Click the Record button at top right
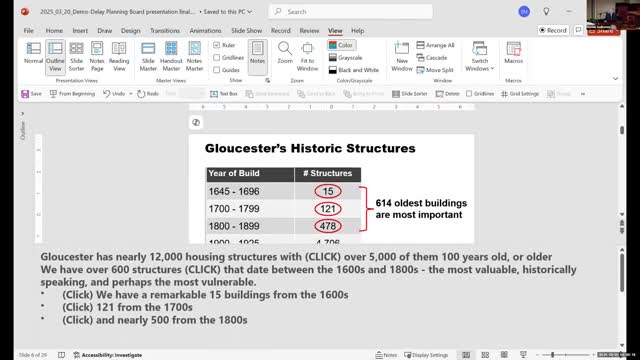 [x=553, y=30]
